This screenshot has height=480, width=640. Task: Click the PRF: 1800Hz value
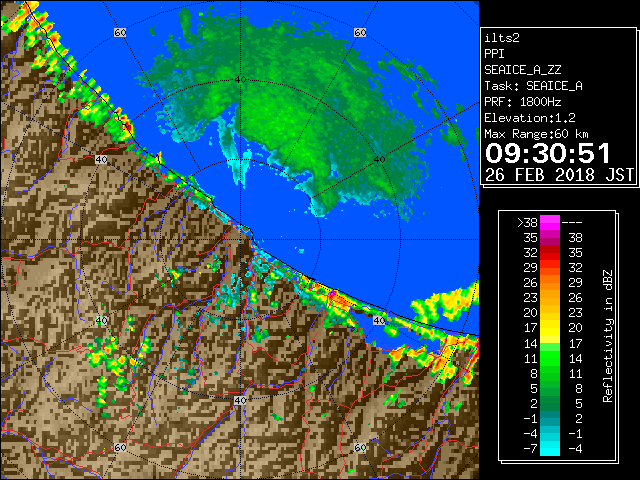pyautogui.click(x=522, y=102)
